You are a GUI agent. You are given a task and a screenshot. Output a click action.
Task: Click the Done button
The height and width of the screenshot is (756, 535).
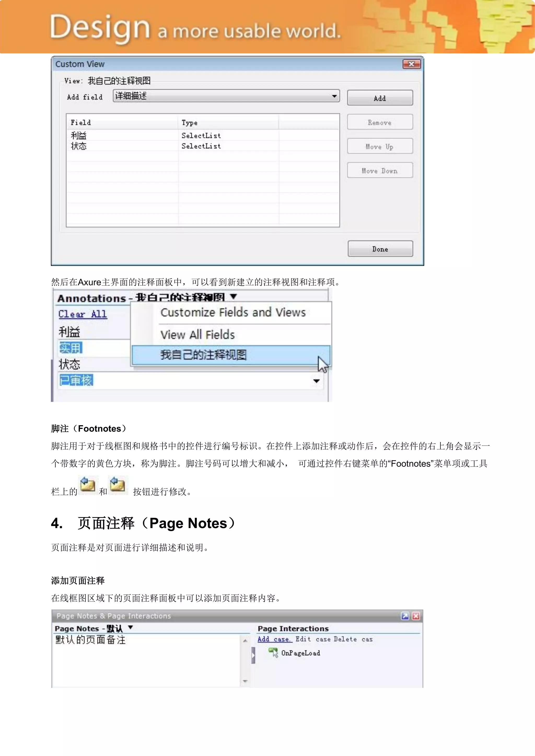[x=380, y=249]
